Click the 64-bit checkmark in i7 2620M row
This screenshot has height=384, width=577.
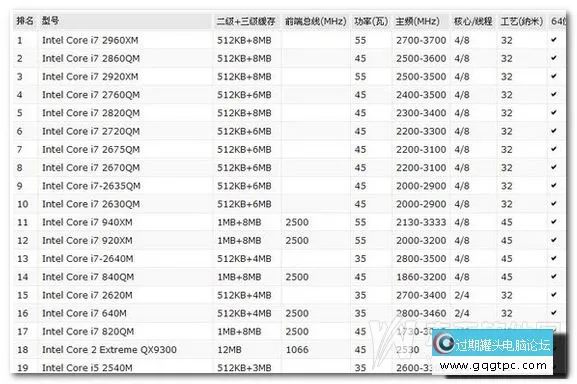[554, 294]
